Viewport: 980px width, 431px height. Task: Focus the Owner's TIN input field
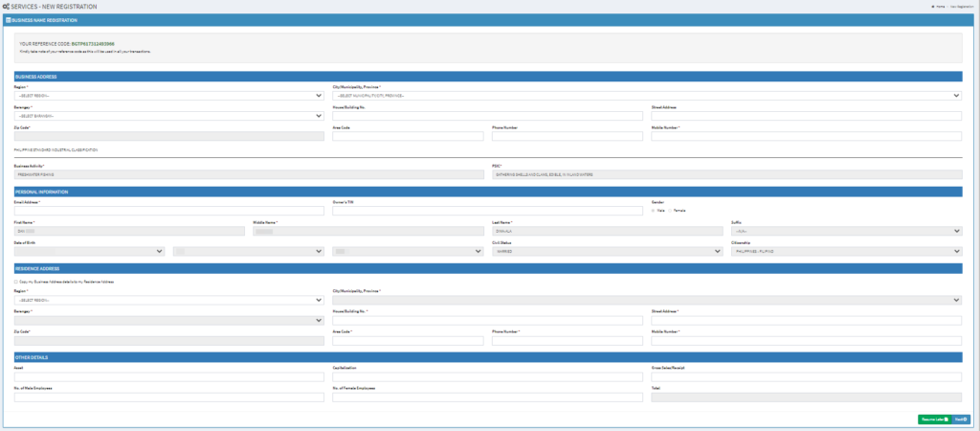486,211
